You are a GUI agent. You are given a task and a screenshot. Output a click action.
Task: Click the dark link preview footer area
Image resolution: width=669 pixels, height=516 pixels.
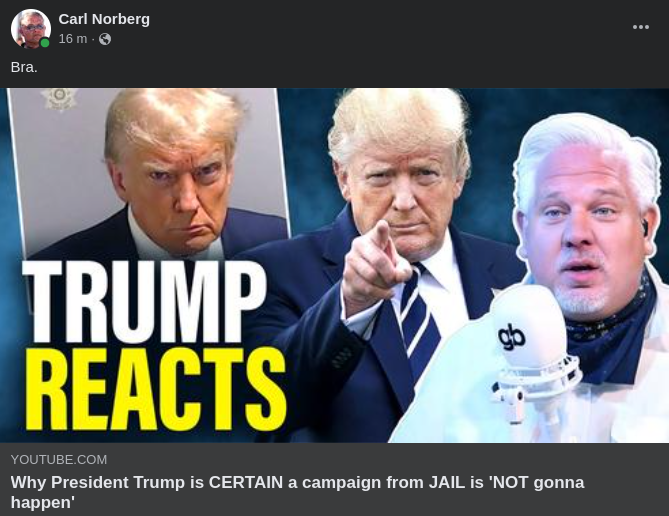point(334,479)
